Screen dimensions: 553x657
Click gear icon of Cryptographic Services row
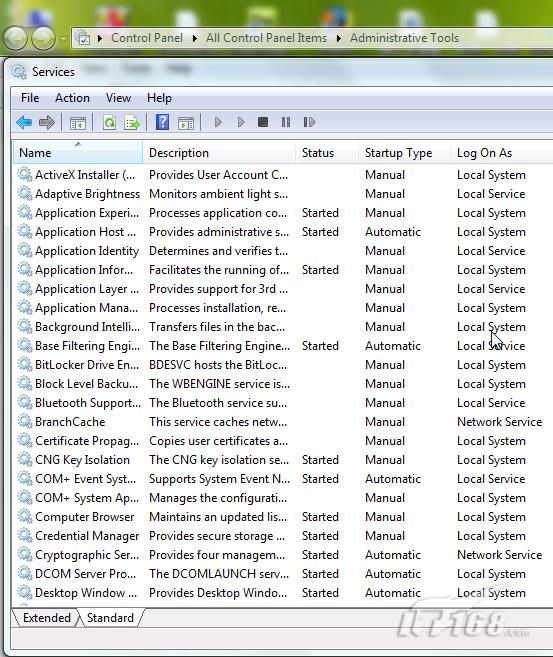point(25,554)
